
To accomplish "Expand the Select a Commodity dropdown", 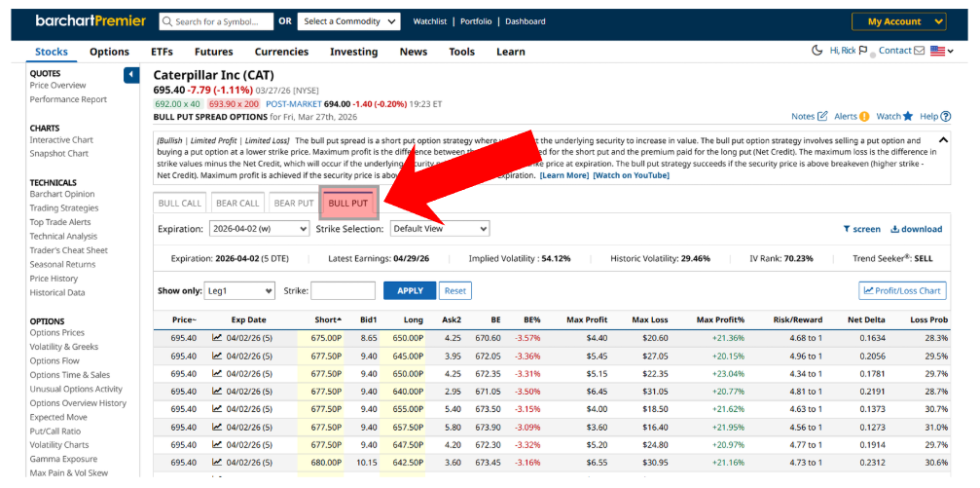I will click(x=349, y=21).
